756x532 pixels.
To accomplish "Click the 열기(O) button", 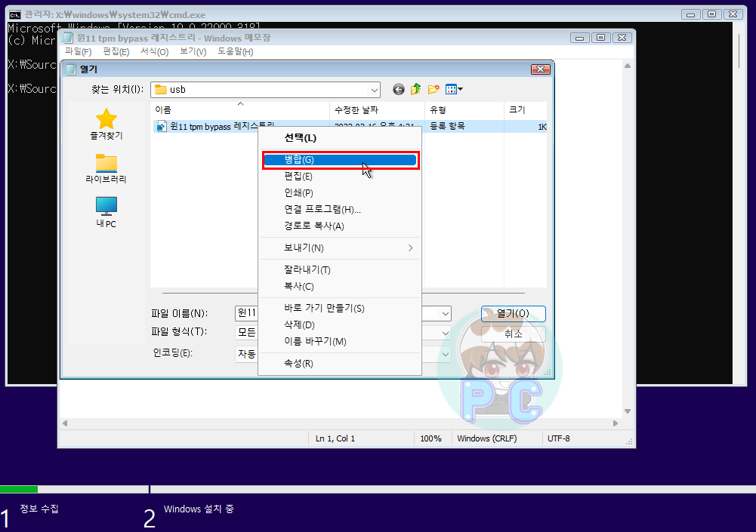I will 514,314.
